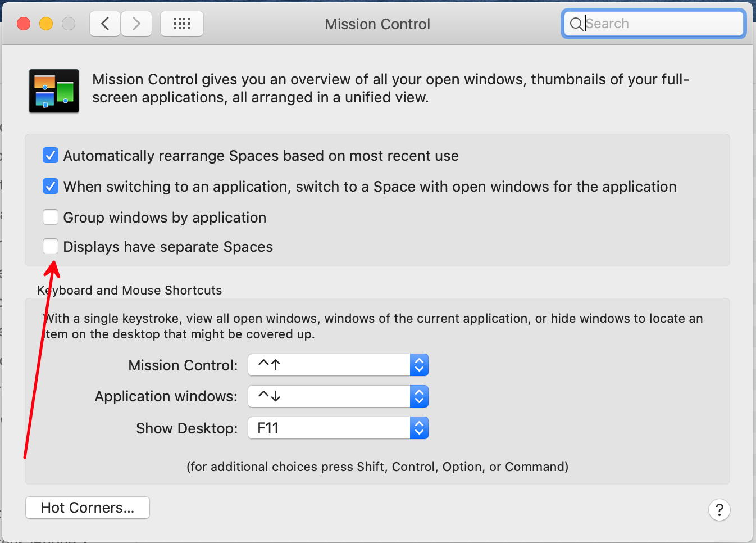
Task: Click the Mission Control description text
Action: pyautogui.click(x=391, y=88)
